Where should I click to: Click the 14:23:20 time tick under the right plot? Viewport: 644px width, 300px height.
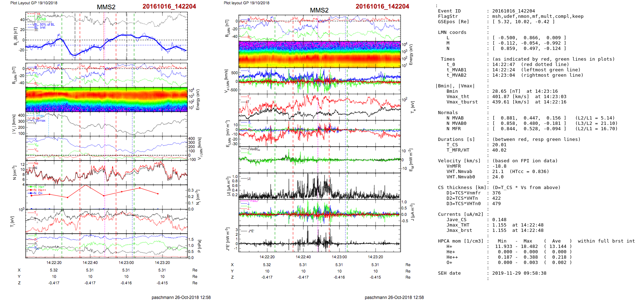[375, 257]
